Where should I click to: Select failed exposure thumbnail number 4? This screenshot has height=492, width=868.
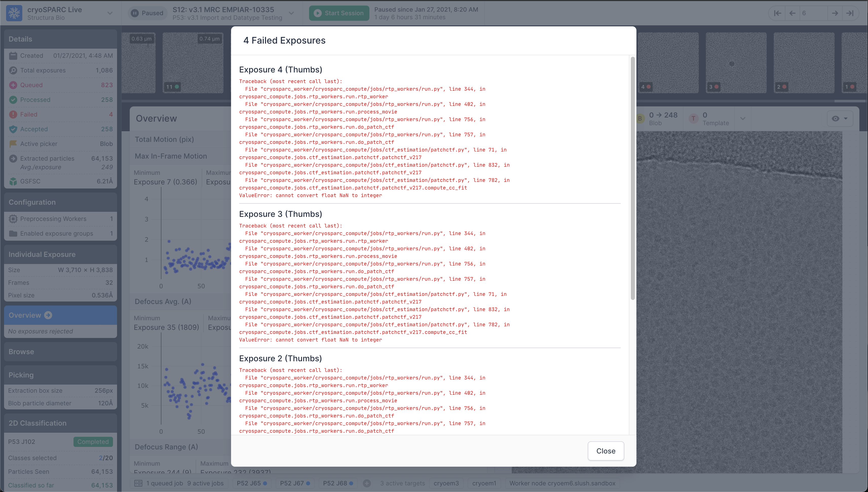point(668,63)
